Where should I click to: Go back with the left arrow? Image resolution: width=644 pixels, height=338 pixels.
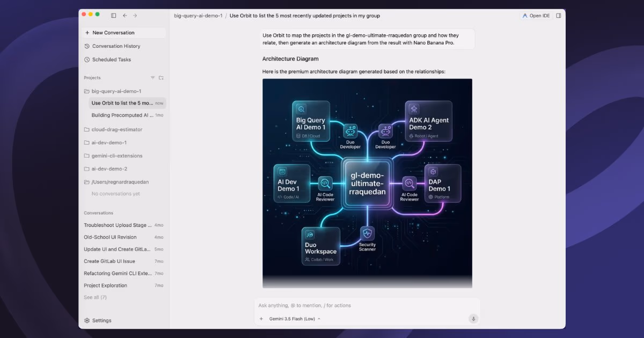[125, 16]
